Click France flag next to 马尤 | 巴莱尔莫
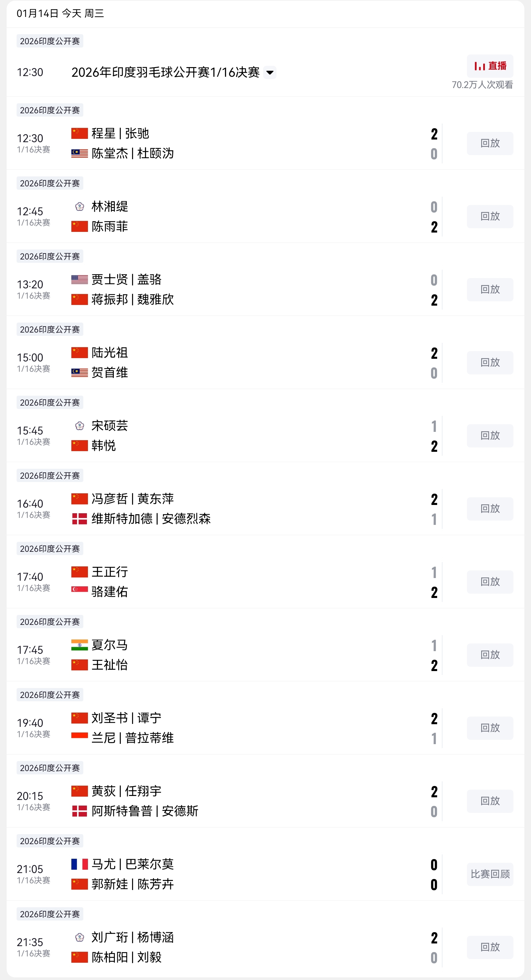Viewport: 531px width, 980px height. pyautogui.click(x=79, y=864)
